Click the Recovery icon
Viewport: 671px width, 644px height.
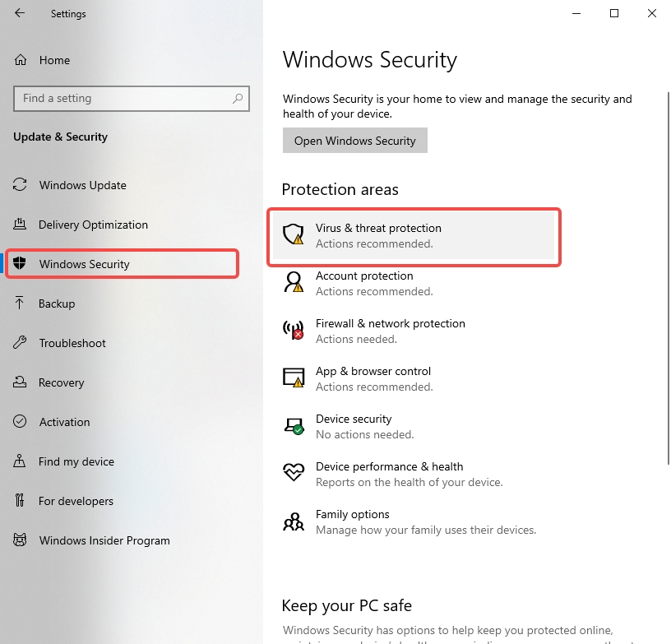click(20, 382)
